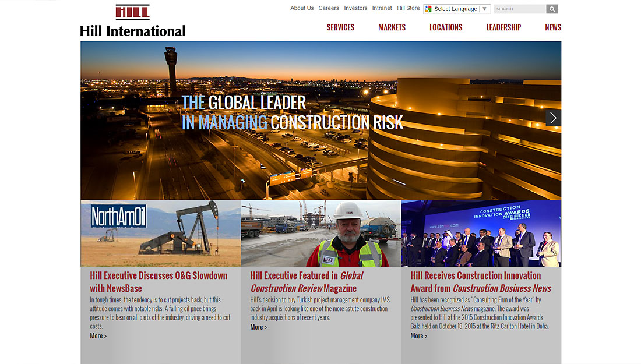
Task: Open 'Hill Receives Construction Innovation Award' headline
Action: click(481, 282)
